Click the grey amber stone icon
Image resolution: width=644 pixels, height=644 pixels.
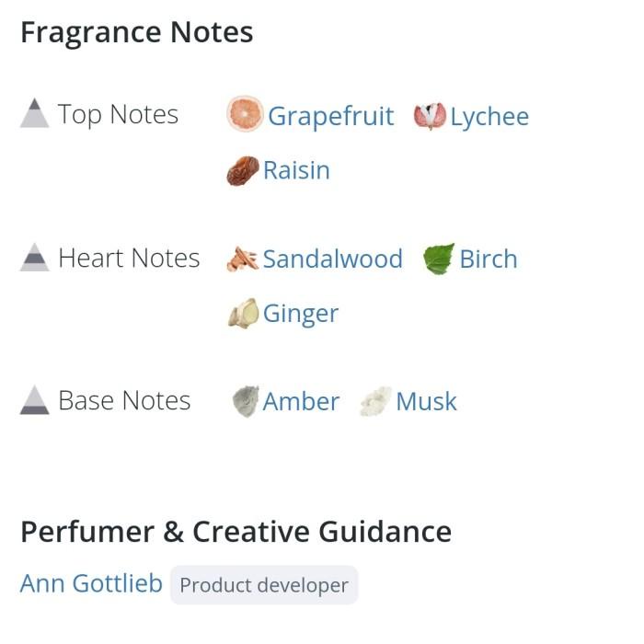[245, 402]
